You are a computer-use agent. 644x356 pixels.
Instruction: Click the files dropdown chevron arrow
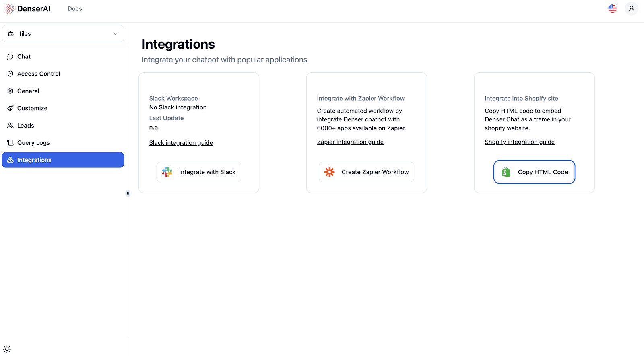(115, 34)
